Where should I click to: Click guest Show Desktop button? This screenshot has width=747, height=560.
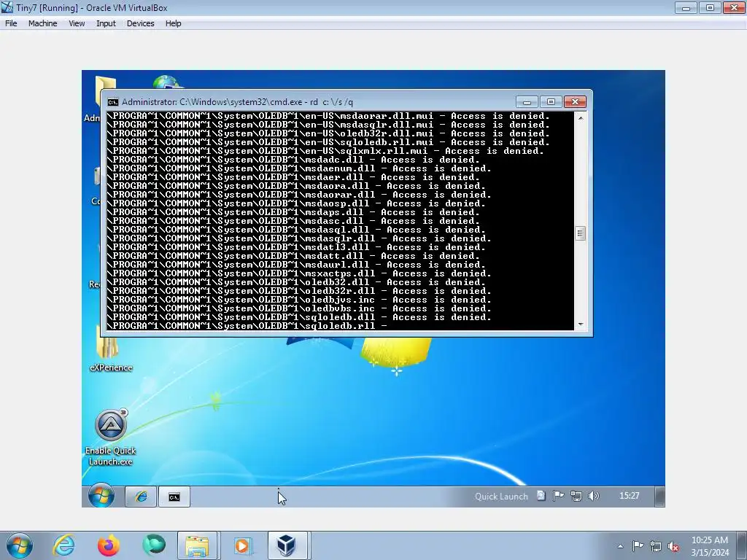pyautogui.click(x=659, y=497)
